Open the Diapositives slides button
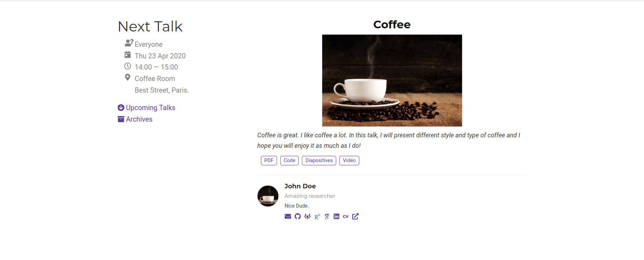 click(319, 160)
